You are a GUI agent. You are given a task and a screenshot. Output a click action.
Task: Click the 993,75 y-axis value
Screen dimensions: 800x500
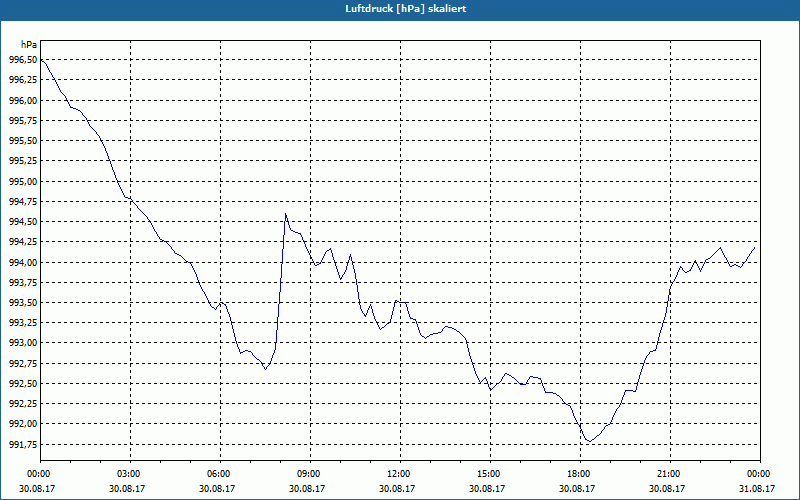[23, 283]
